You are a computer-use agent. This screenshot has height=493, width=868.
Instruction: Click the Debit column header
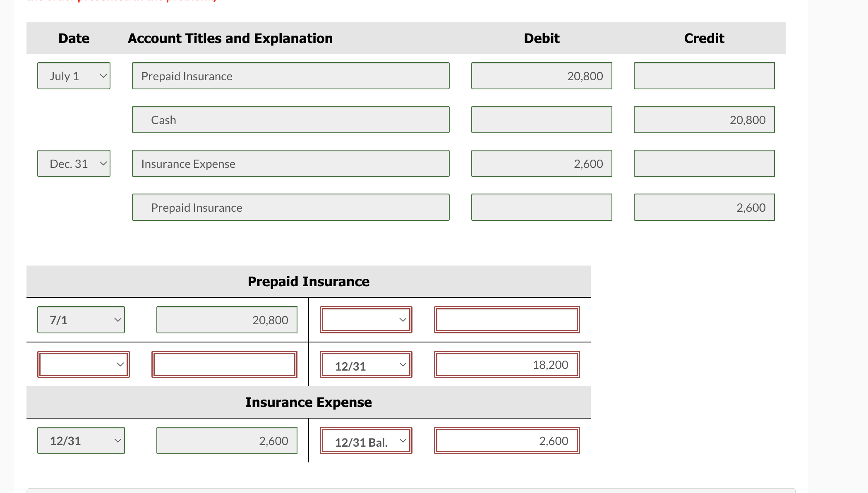coord(542,38)
